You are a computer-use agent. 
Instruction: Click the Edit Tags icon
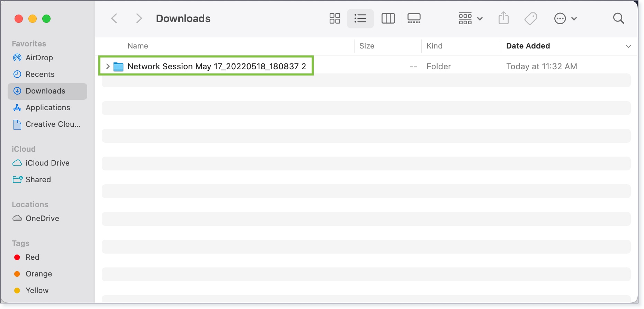point(530,18)
